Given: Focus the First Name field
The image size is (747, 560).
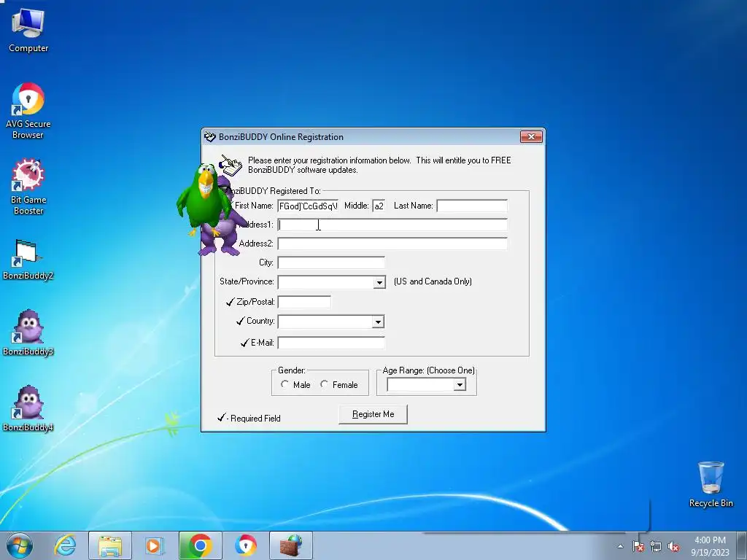Looking at the screenshot, I should coord(308,206).
